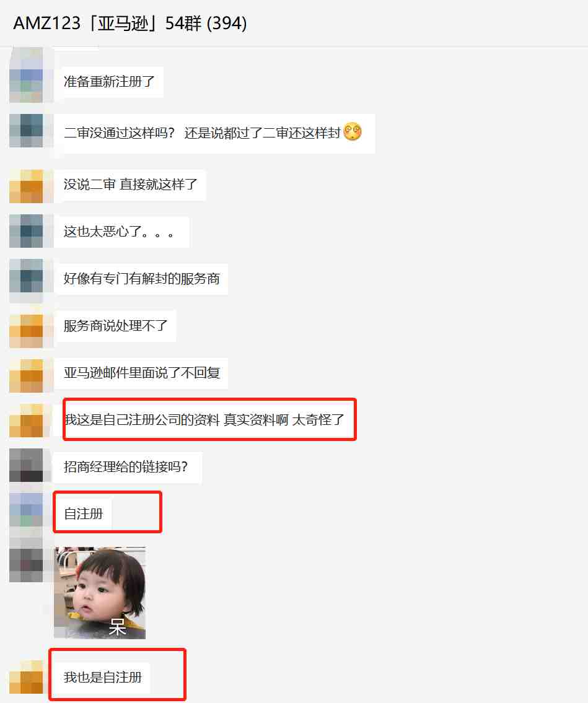Click the orange avatar beside 没说二审 直接就这样了
This screenshot has width=588, height=703.
[x=26, y=186]
